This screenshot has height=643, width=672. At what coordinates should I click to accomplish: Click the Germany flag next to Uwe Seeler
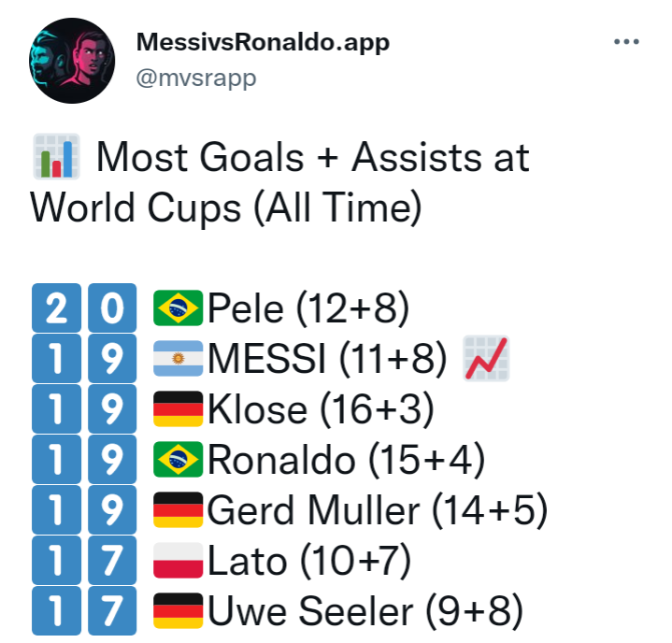click(x=178, y=610)
